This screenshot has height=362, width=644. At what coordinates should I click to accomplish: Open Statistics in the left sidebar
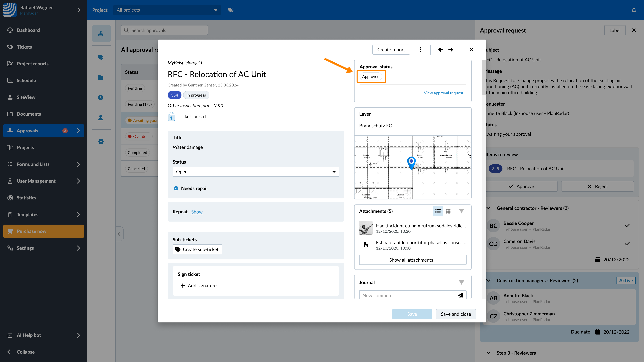[26, 198]
